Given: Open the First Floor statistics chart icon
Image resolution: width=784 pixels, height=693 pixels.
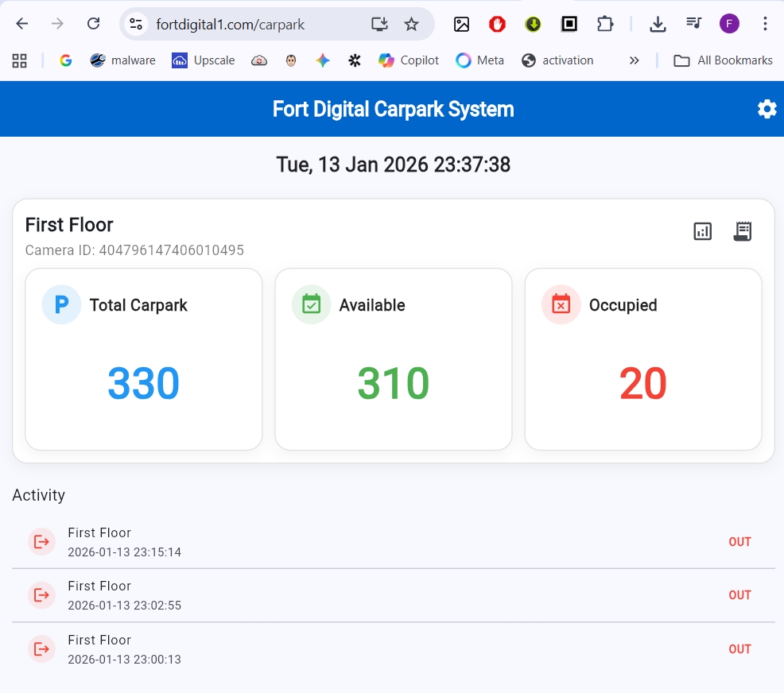Looking at the screenshot, I should pos(702,231).
